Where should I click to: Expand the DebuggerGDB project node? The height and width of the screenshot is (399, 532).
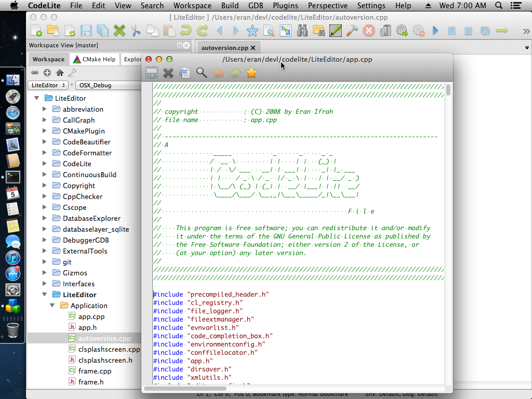(45, 240)
